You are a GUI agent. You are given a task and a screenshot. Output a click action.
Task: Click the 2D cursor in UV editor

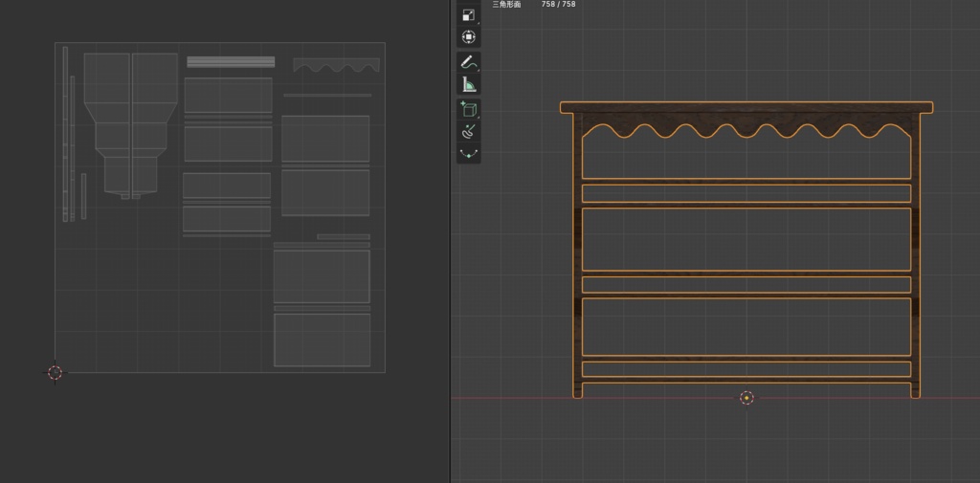pyautogui.click(x=55, y=373)
